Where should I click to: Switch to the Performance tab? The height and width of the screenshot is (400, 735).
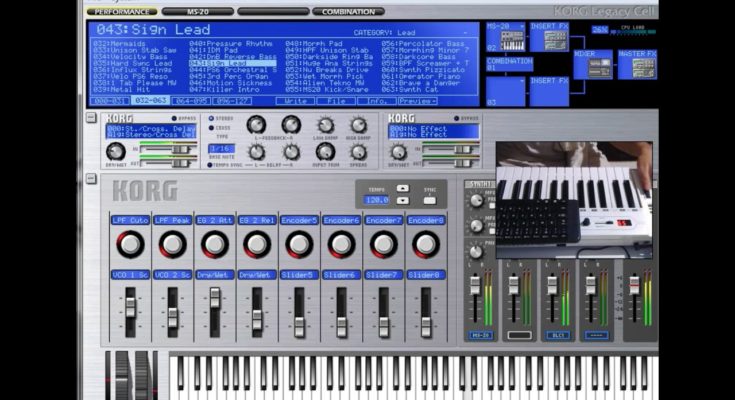(120, 12)
